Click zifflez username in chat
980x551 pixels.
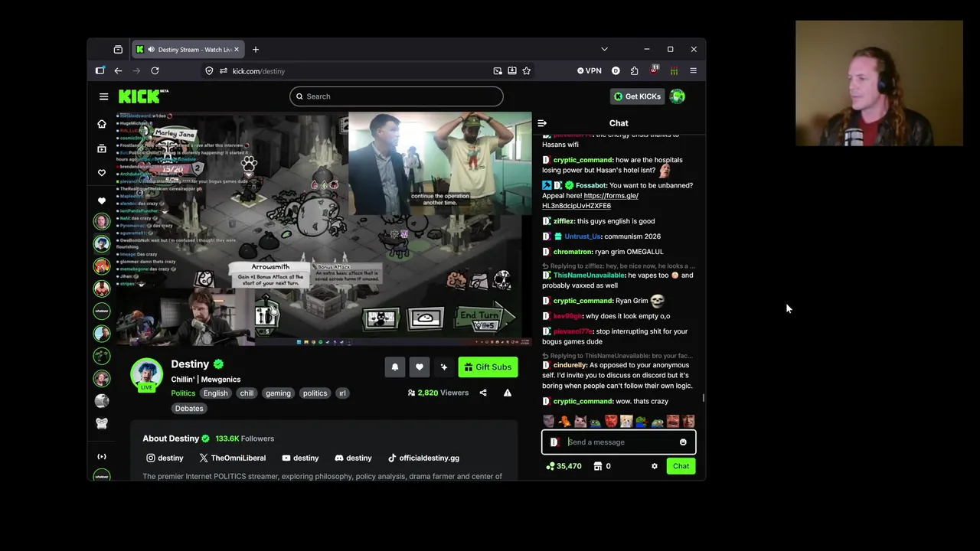563,221
